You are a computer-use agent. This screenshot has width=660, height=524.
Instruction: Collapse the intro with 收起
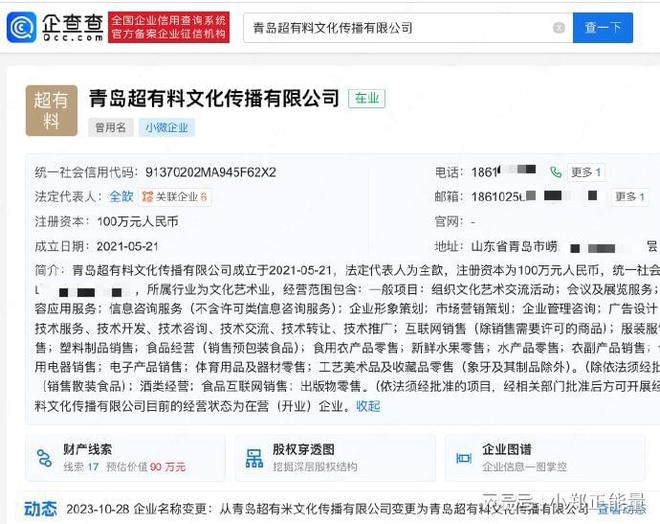(368, 406)
